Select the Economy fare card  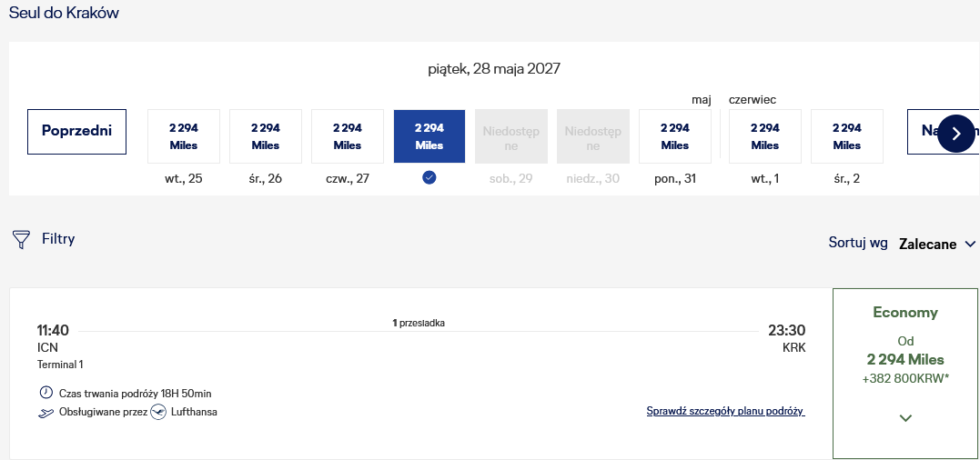pos(905,374)
